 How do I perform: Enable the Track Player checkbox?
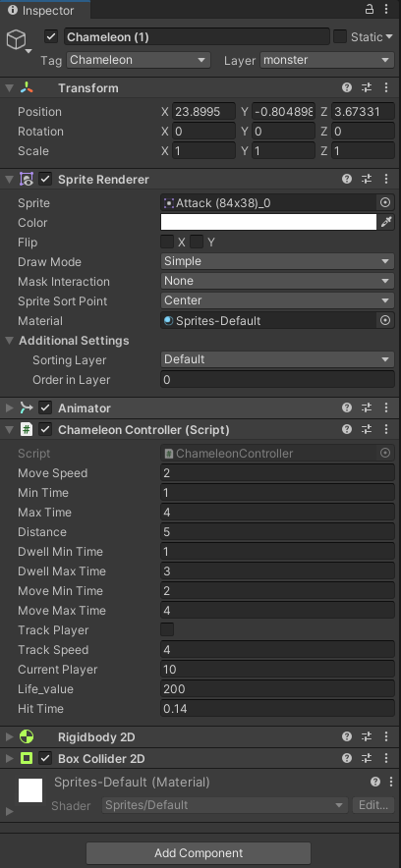pyautogui.click(x=167, y=629)
